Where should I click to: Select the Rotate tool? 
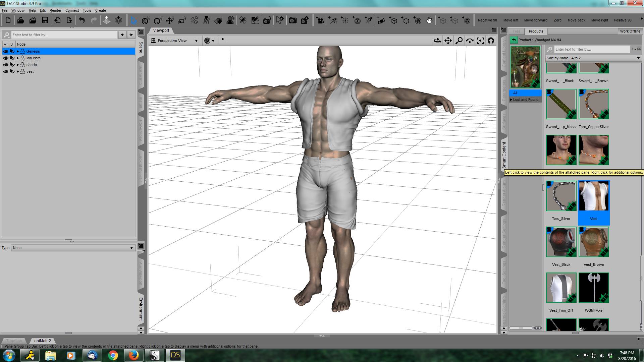point(157,20)
